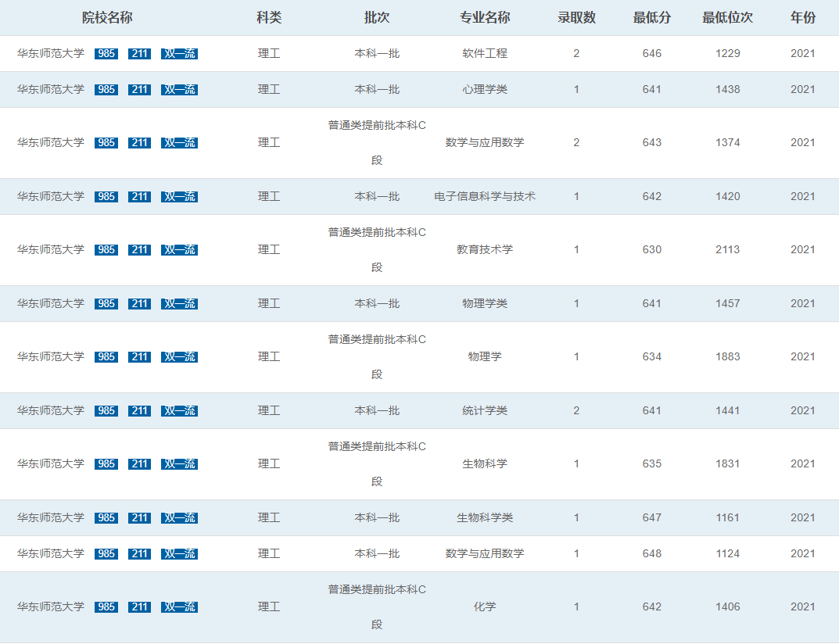Click the 批次 column header
The image size is (839, 644).
tap(377, 18)
